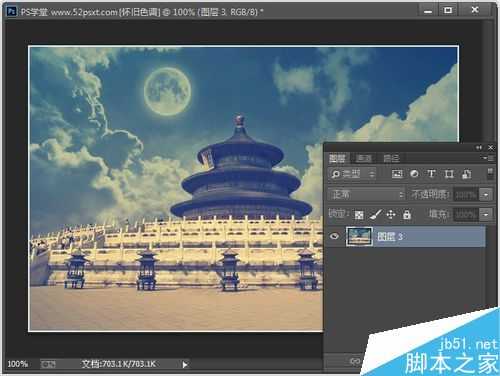This screenshot has height=376, width=500.
Task: Switch to the 通道 channels tab
Action: 364,158
